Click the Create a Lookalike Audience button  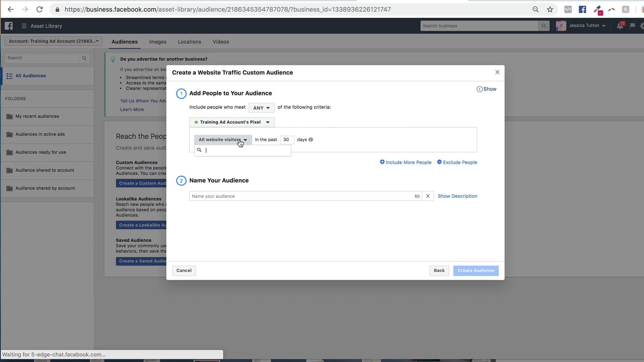tap(141, 225)
